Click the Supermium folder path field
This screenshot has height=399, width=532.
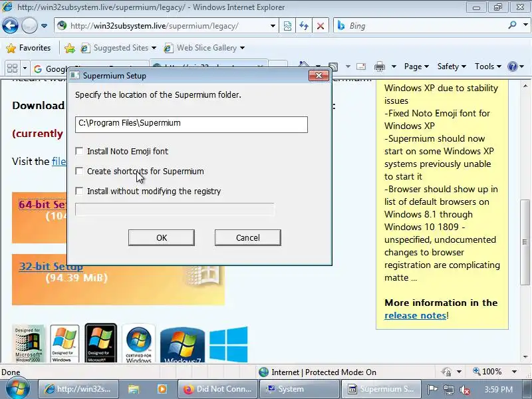[x=192, y=124]
